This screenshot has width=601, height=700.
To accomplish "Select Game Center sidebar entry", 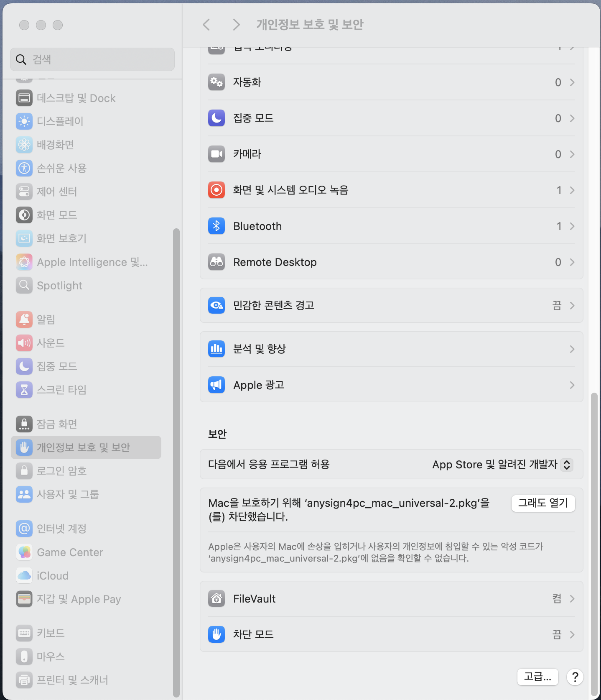I will click(86, 552).
